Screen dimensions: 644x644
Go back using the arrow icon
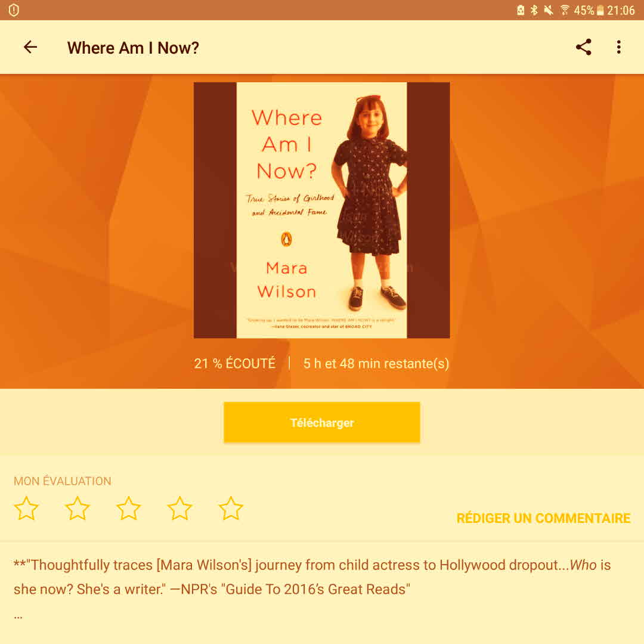coord(30,47)
